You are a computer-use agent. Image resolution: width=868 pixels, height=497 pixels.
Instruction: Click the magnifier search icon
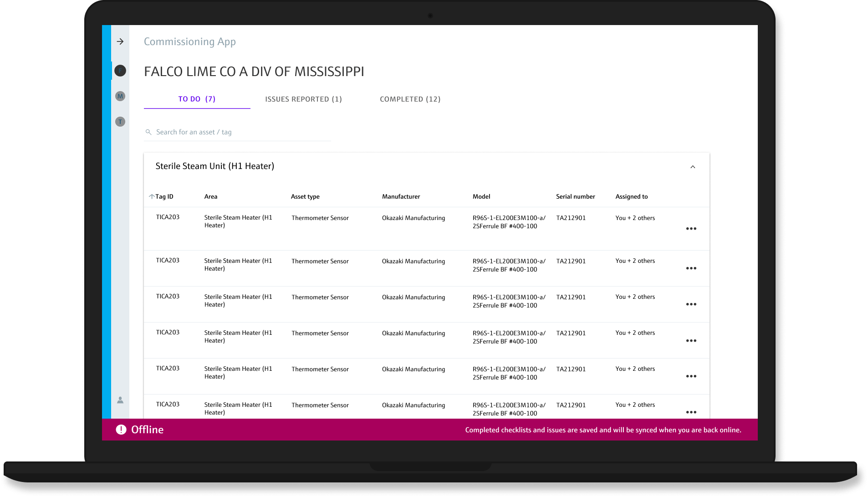[x=148, y=132]
